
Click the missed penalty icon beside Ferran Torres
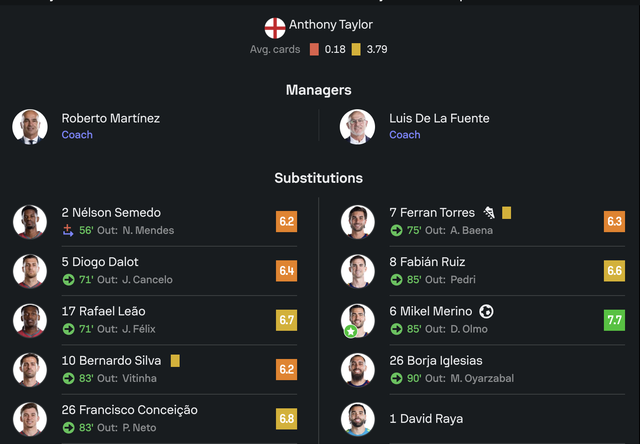click(489, 213)
